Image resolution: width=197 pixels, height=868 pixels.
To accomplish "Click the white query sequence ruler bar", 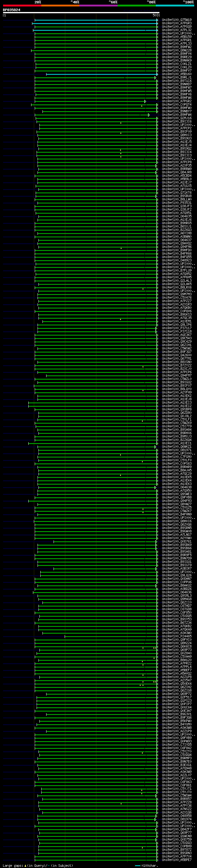I will [81, 13].
